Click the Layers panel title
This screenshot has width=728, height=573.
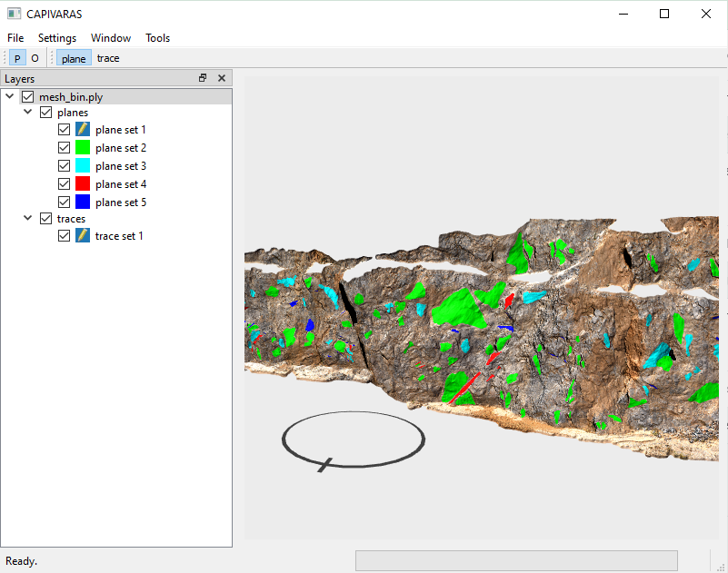coord(19,79)
